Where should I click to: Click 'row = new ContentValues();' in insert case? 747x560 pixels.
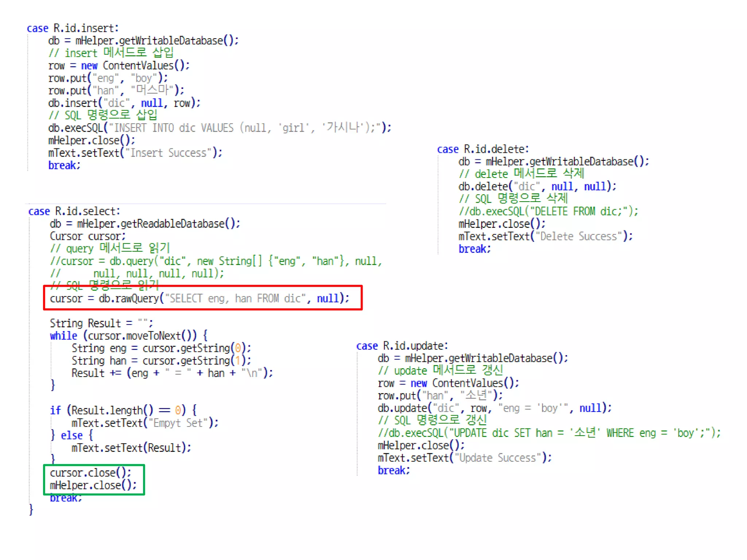pos(119,66)
